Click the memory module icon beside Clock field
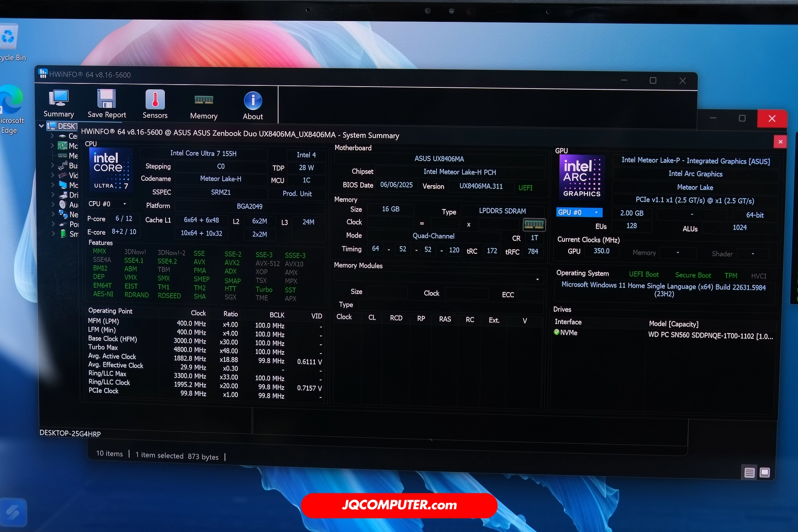The height and width of the screenshot is (532, 798). (x=534, y=224)
